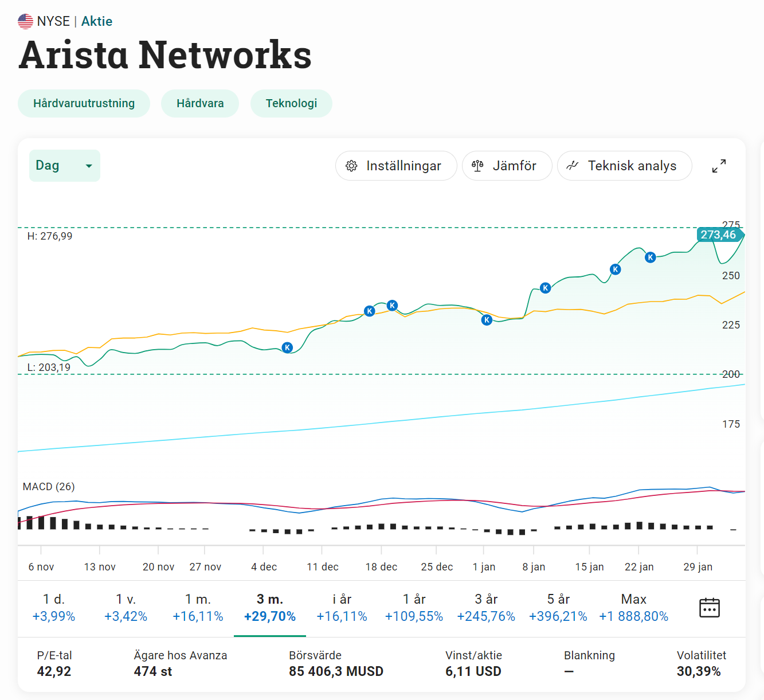The image size is (764, 700).
Task: Click the K marker near 8 jan
Action: point(545,288)
